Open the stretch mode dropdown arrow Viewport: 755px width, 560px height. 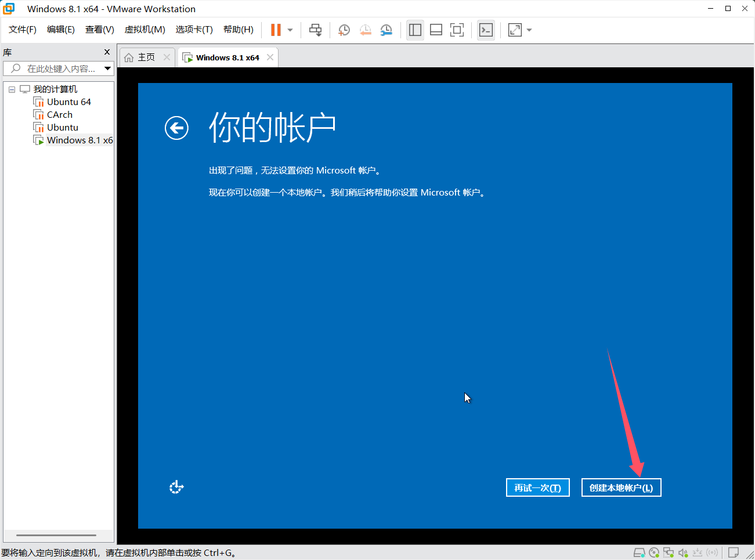529,30
